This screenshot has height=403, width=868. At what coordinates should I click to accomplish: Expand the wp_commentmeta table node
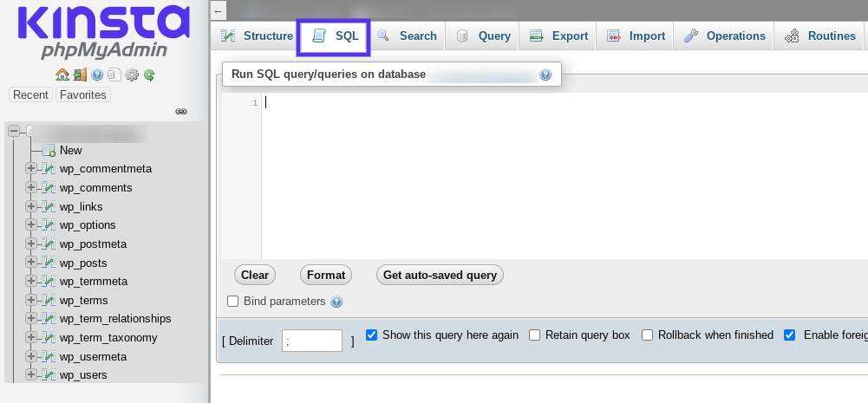click(31, 169)
